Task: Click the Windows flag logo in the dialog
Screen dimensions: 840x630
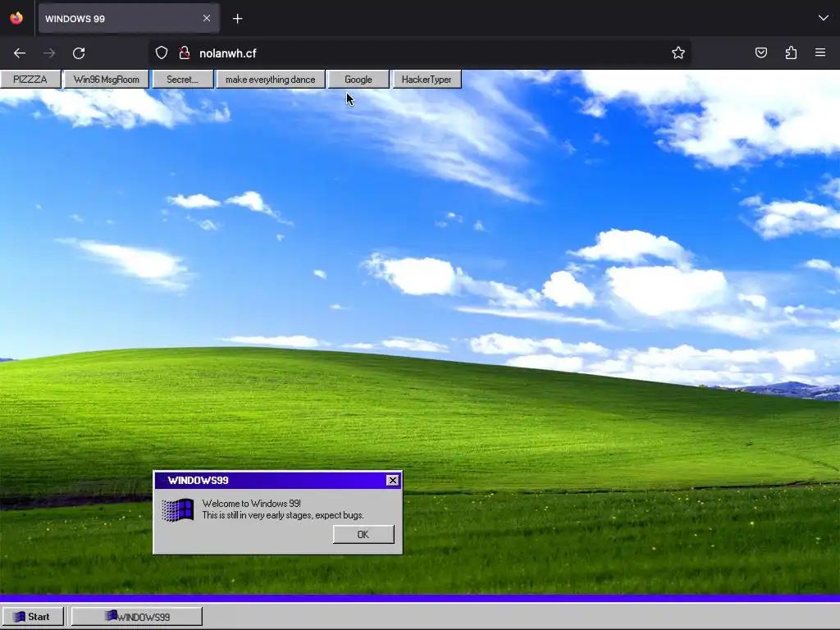Action: (x=177, y=510)
